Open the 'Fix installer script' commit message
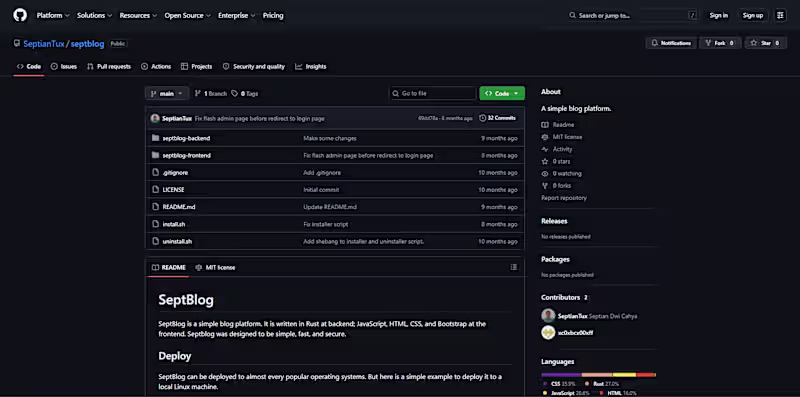Image resolution: width=800 pixels, height=397 pixels. click(326, 225)
